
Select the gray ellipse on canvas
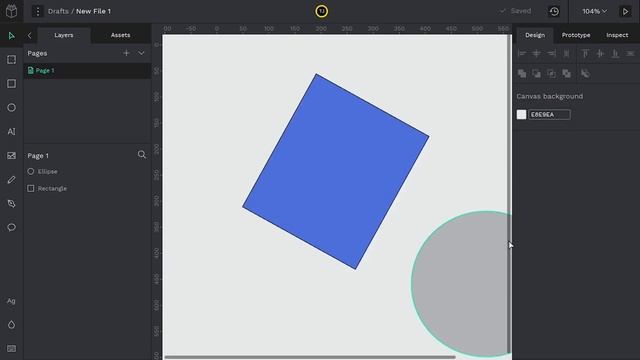coord(461,284)
